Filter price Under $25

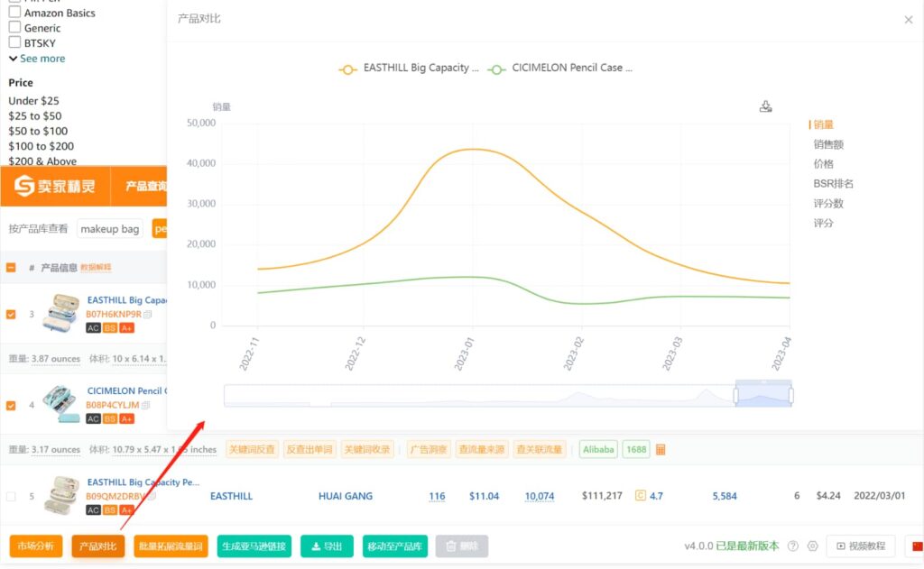33,101
